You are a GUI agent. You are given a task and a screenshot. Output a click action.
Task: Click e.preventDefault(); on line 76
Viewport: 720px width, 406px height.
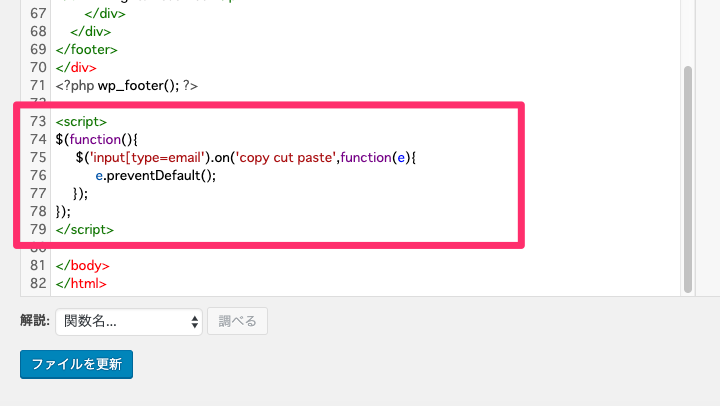click(x=156, y=176)
